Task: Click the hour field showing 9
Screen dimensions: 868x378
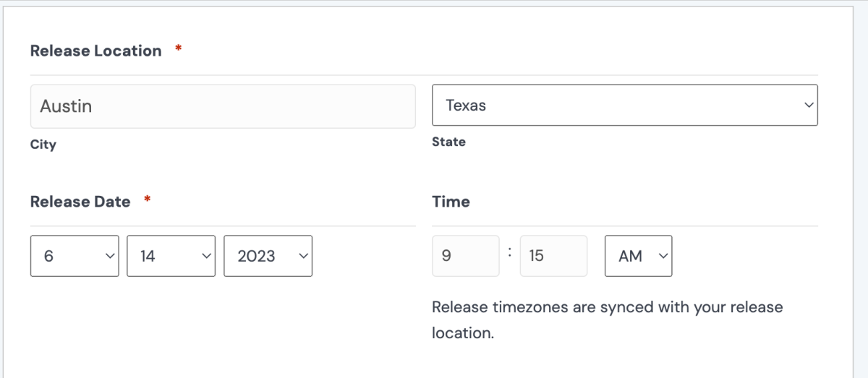Action: (x=465, y=256)
